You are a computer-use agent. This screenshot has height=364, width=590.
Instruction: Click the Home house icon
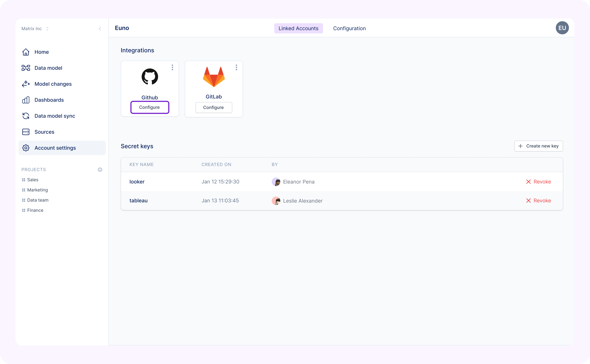[26, 52]
